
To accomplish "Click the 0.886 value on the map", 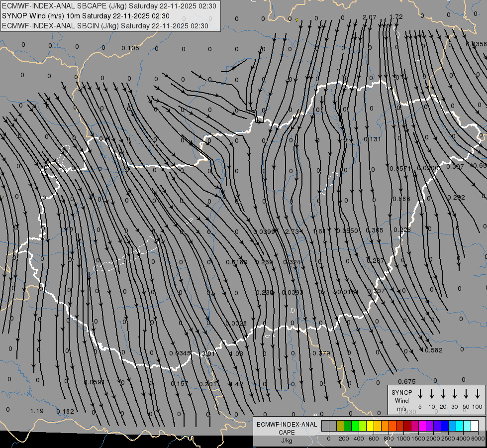I will (401, 199).
